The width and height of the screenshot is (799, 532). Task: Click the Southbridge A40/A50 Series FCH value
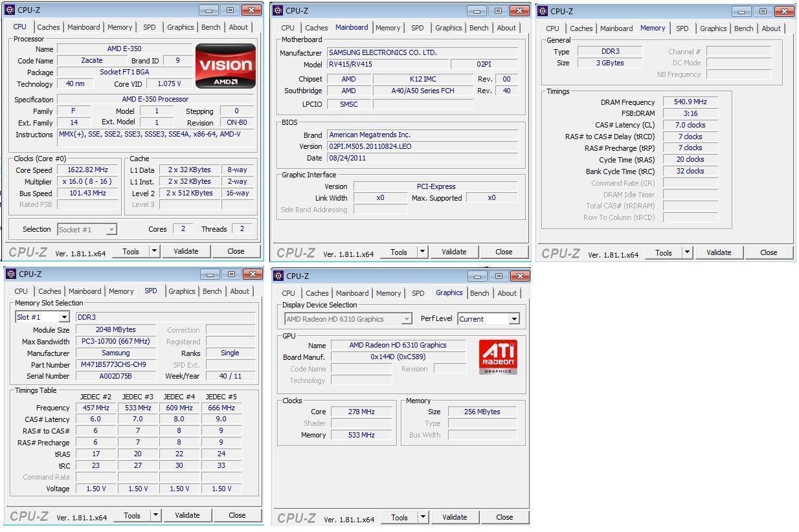coord(423,91)
